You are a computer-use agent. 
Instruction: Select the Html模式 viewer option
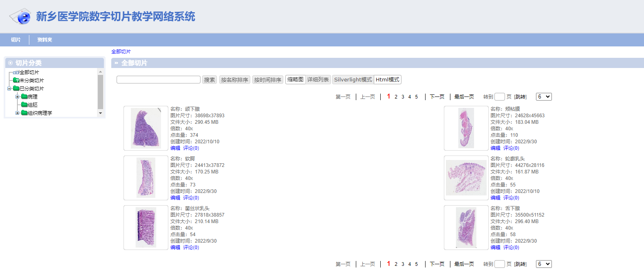tap(388, 80)
